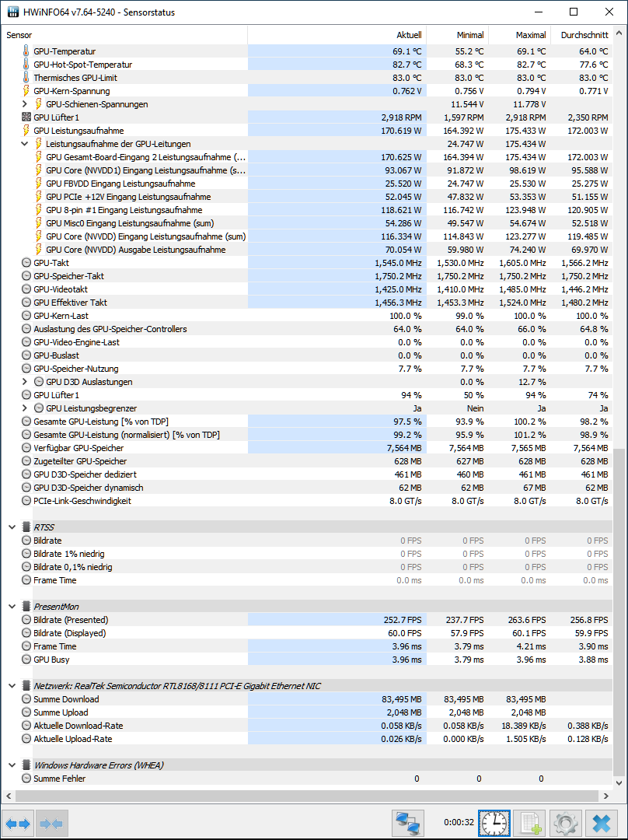Click the Sensor column header

124,35
